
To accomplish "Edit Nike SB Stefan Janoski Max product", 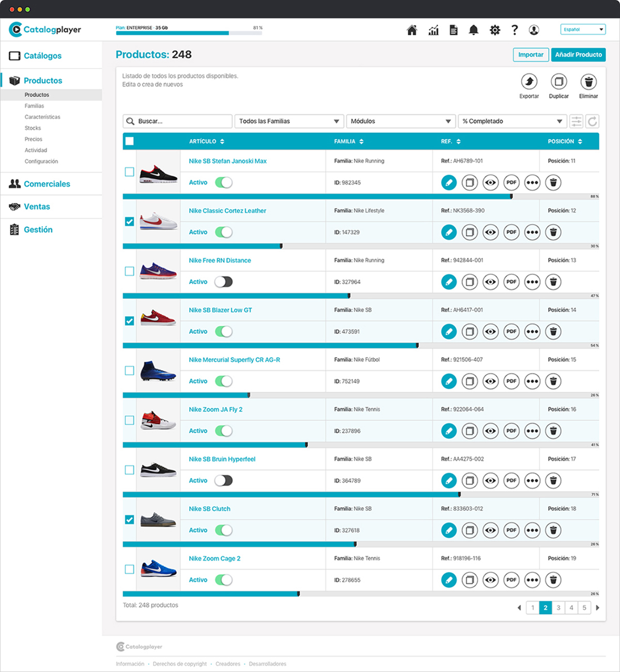I will 449,182.
